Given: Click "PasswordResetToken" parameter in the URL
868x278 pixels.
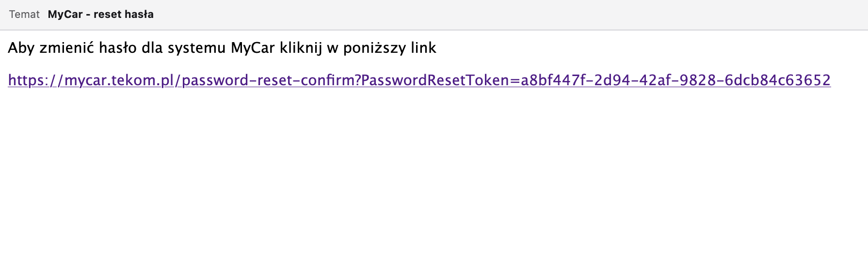Looking at the screenshot, I should click(x=434, y=80).
